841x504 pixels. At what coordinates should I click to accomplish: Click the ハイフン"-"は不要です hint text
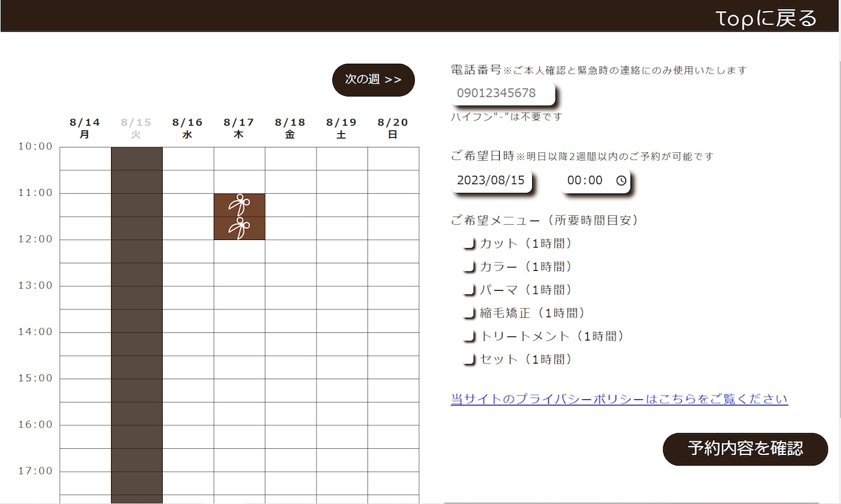pyautogui.click(x=507, y=117)
